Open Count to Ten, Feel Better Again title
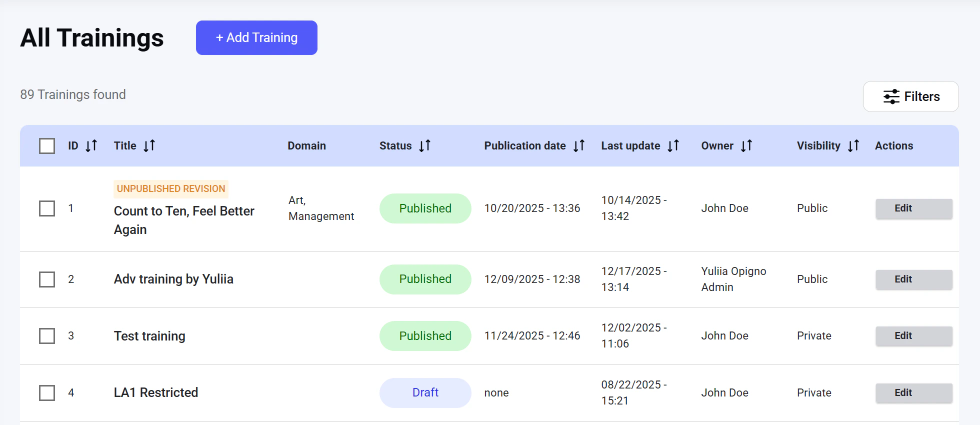 [184, 220]
